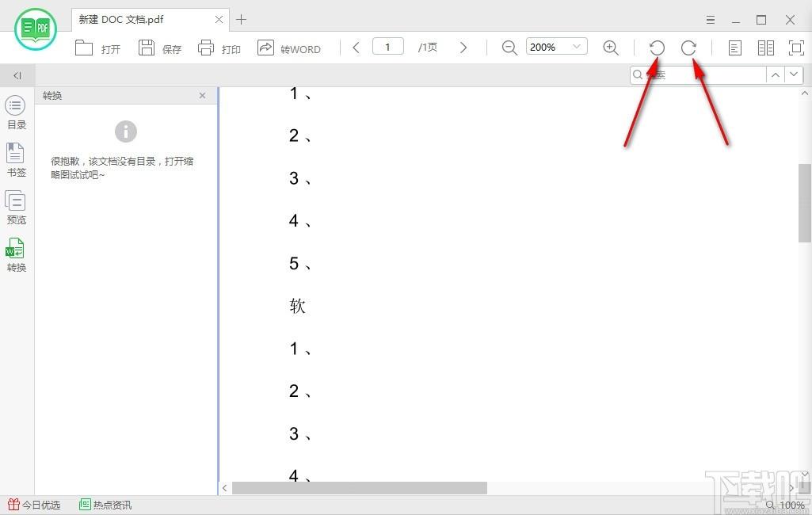Zoom out with the minus magnifier
812x515 pixels.
pyautogui.click(x=509, y=48)
